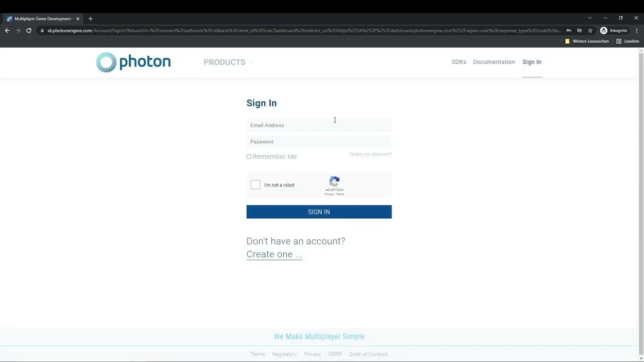Open the GDPR footer link
Viewport: 644px width, 362px height.
(335, 354)
